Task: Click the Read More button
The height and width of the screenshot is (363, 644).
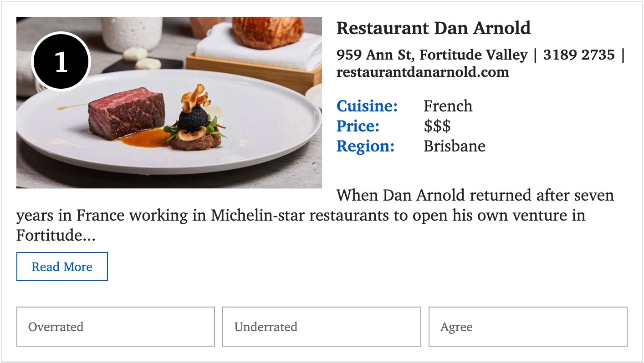Action: click(62, 267)
